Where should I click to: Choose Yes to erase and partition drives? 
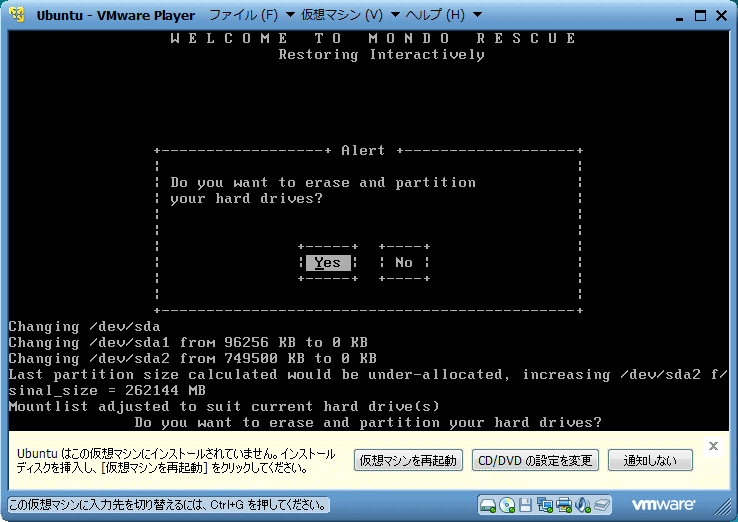(x=328, y=263)
